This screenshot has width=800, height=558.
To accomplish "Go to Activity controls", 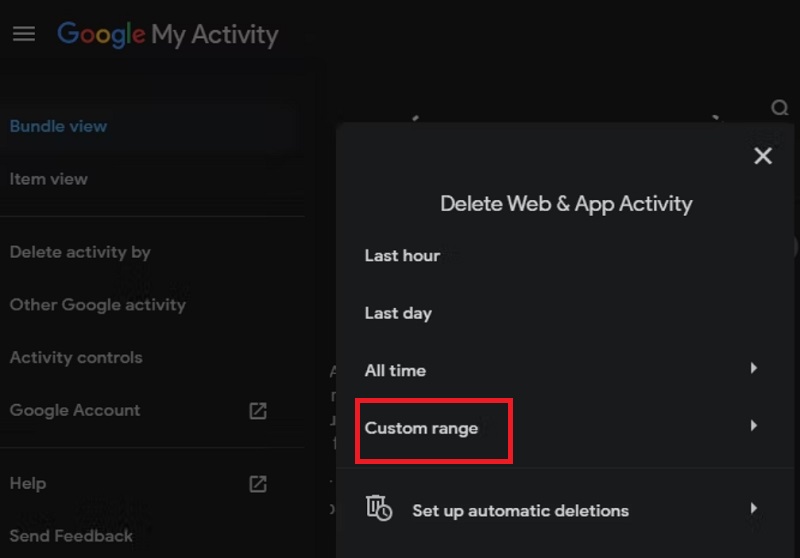I will click(x=76, y=358).
